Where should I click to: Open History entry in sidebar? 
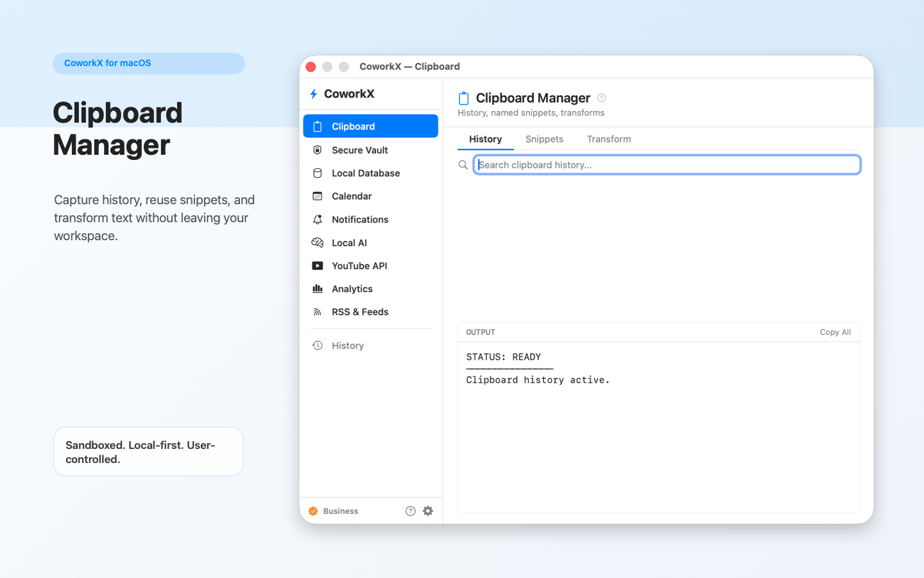pos(370,346)
